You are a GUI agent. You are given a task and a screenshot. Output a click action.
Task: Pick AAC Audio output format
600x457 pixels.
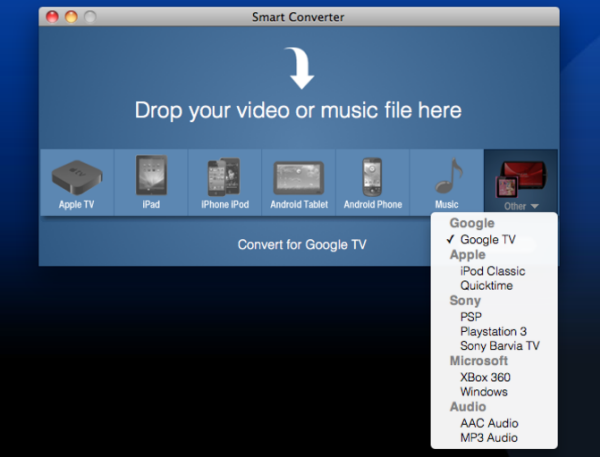point(489,423)
